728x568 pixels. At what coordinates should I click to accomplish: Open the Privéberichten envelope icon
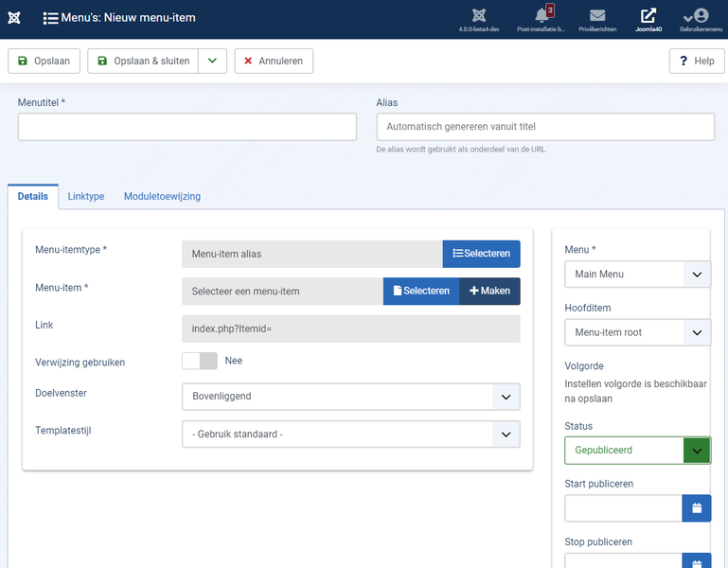tap(597, 15)
